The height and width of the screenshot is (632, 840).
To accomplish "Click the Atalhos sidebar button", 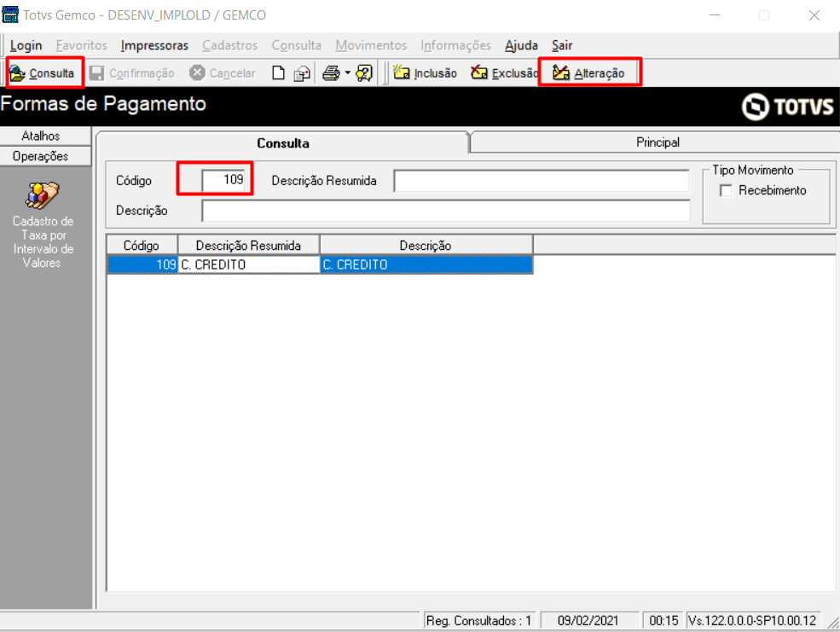I will coord(45,136).
